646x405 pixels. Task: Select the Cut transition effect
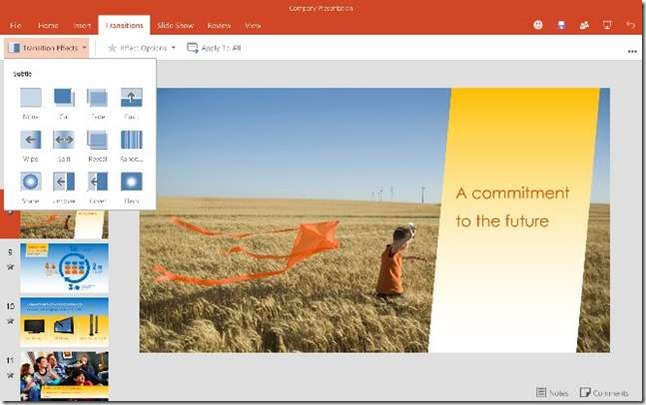(x=64, y=98)
